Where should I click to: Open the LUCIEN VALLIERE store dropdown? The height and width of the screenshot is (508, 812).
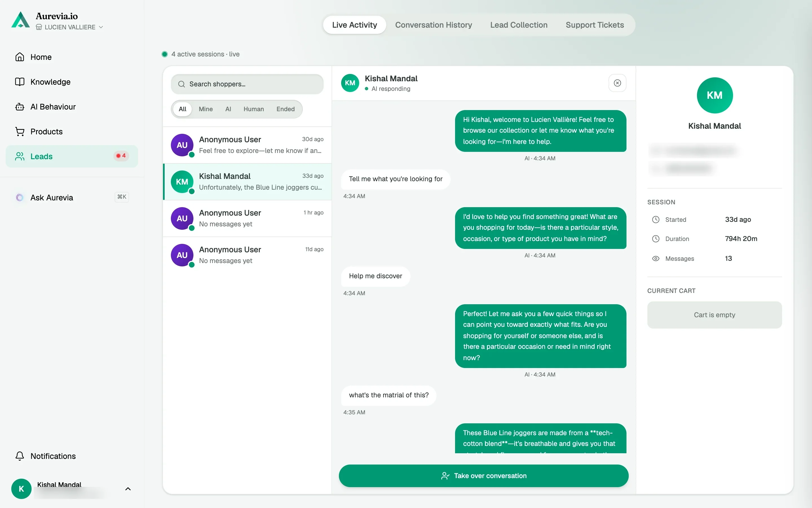point(69,27)
